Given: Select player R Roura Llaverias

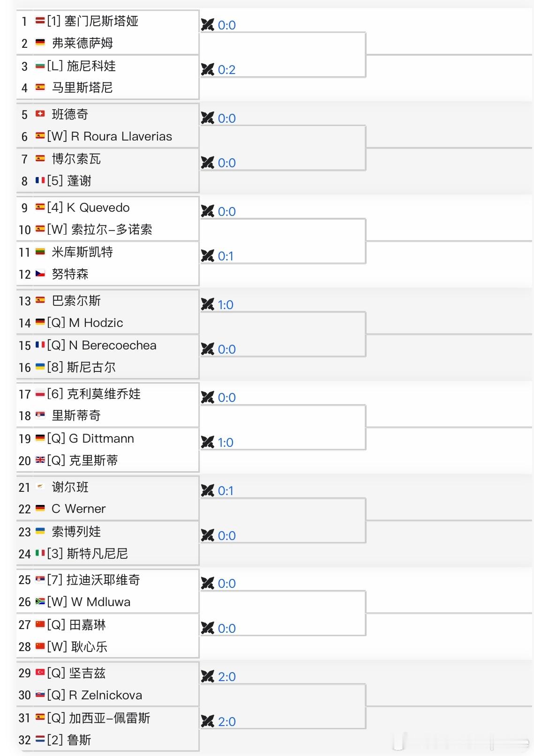Looking at the screenshot, I should [121, 136].
